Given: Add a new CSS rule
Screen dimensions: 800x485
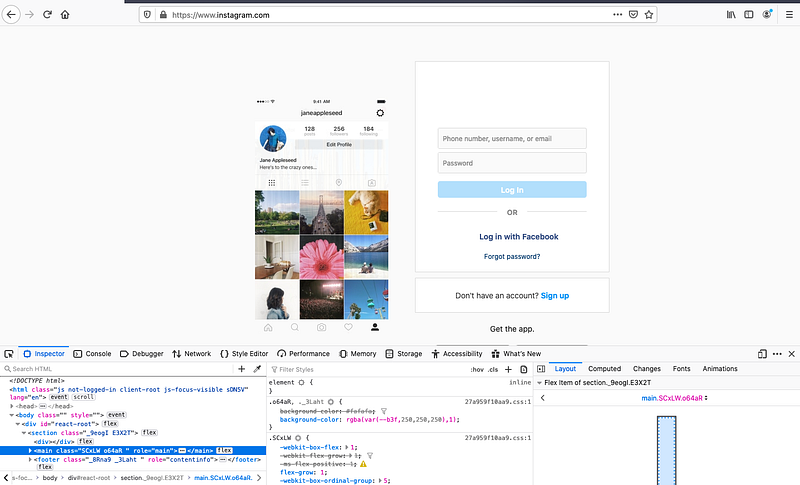Looking at the screenshot, I should [x=508, y=369].
